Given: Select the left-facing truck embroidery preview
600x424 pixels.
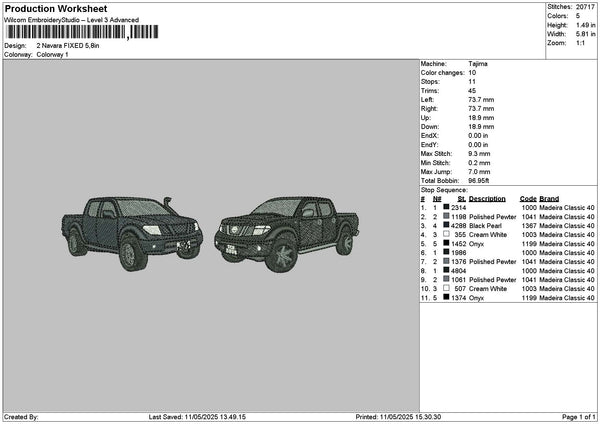Looking at the screenshot, I should coord(132,233).
